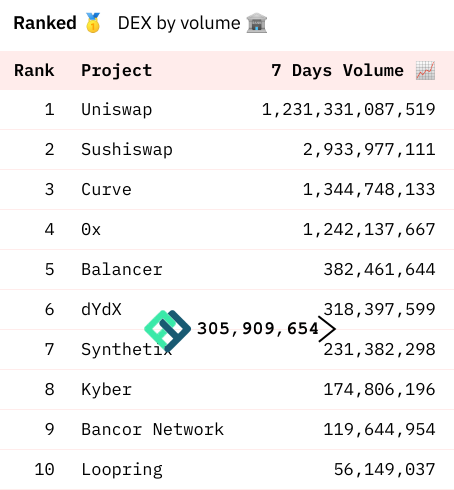
Task: Select the Loopring project row
Action: tap(227, 469)
